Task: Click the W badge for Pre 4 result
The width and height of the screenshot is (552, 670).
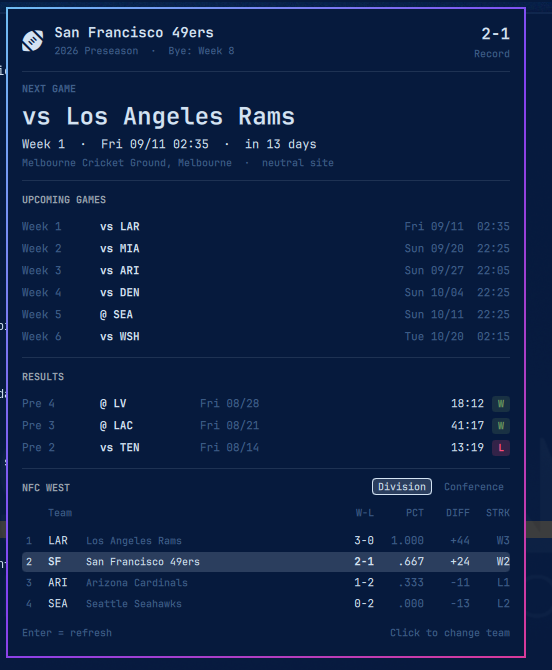Action: tap(501, 403)
